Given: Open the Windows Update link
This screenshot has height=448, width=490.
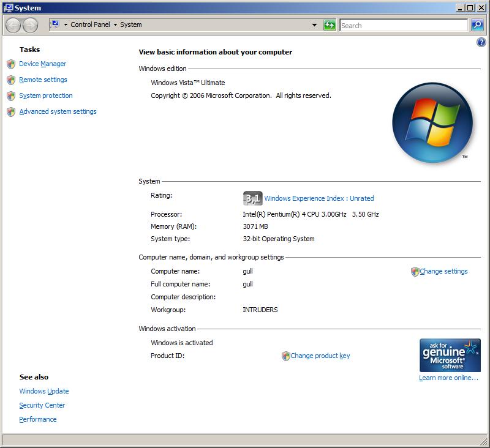Looking at the screenshot, I should [x=44, y=392].
